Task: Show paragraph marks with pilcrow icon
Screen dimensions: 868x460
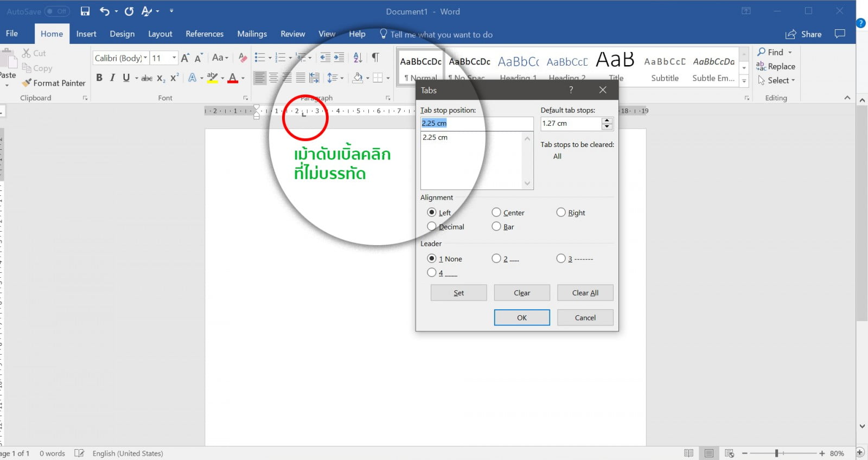Action: pyautogui.click(x=375, y=58)
